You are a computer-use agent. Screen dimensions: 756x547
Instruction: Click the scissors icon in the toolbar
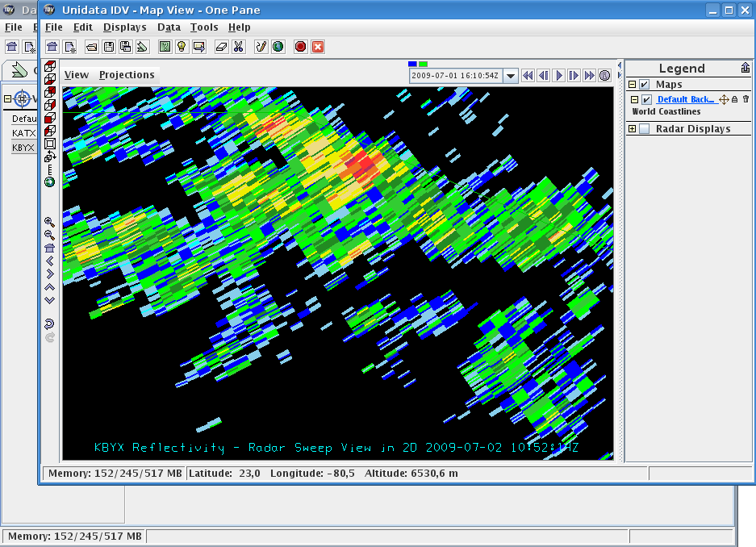pyautogui.click(x=238, y=47)
